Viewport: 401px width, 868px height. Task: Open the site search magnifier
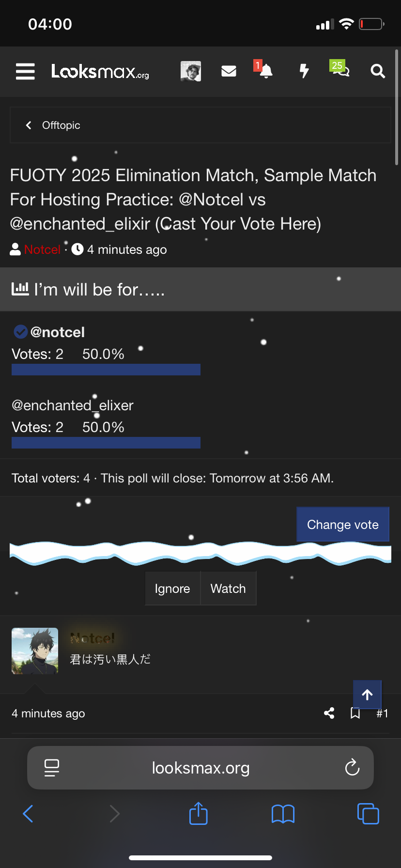(x=378, y=71)
